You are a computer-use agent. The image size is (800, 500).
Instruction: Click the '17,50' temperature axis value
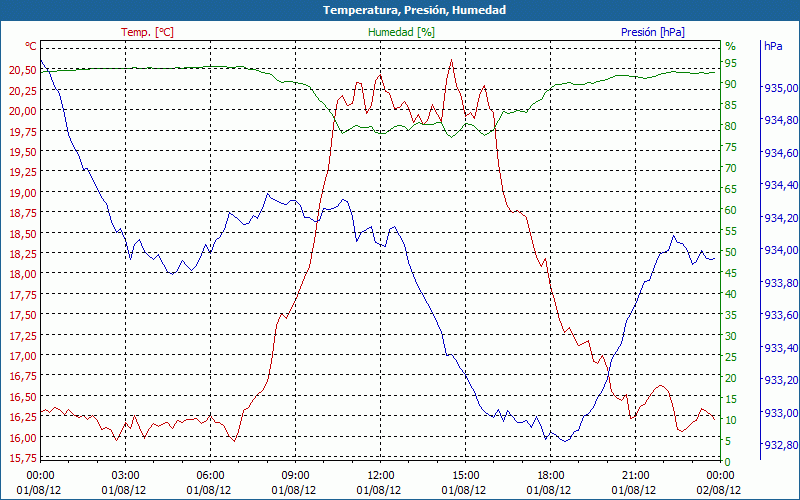(x=22, y=315)
